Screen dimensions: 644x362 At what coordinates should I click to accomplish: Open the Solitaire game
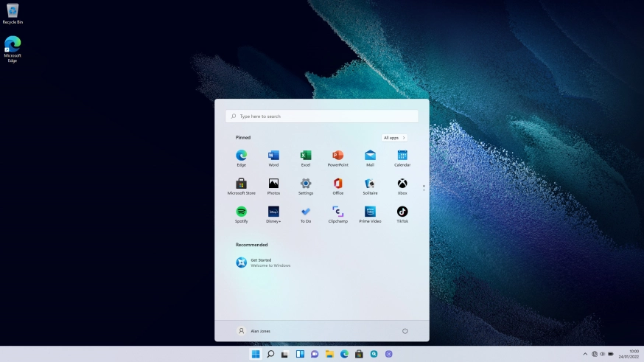[370, 184]
